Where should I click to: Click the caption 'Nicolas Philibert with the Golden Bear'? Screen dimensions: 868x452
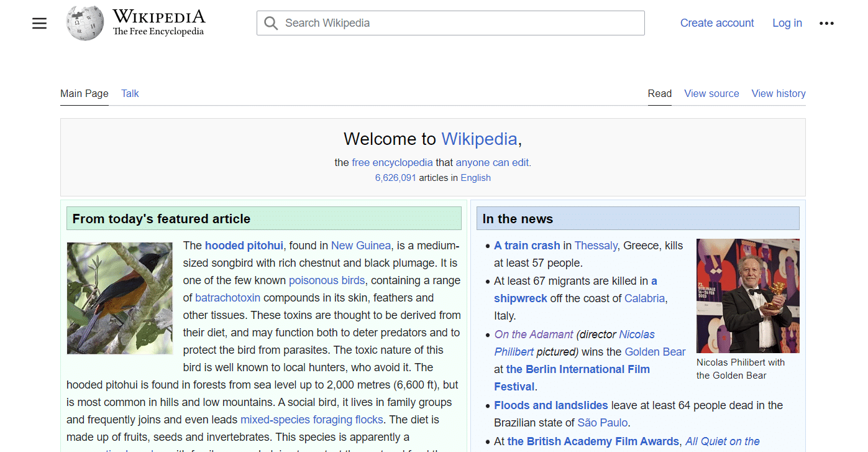pos(741,369)
